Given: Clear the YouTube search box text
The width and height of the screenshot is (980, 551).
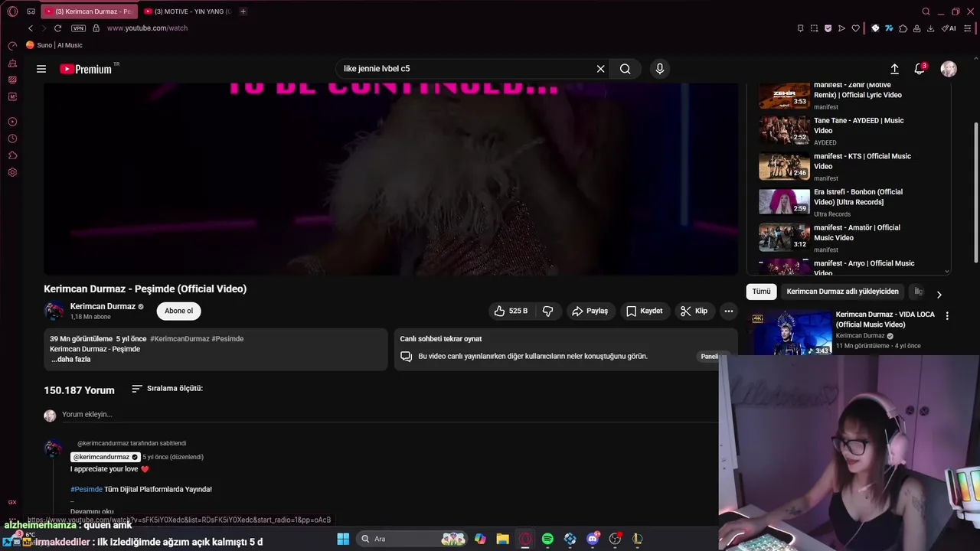Looking at the screenshot, I should point(600,69).
